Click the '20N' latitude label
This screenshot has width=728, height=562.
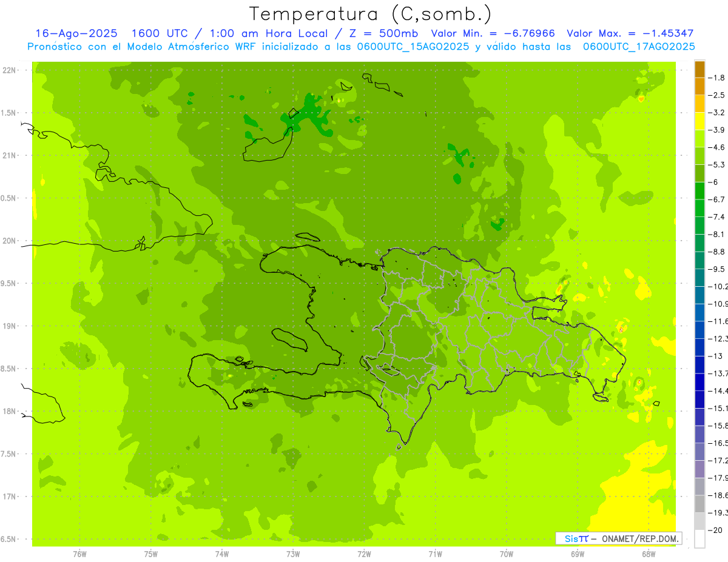coord(9,241)
